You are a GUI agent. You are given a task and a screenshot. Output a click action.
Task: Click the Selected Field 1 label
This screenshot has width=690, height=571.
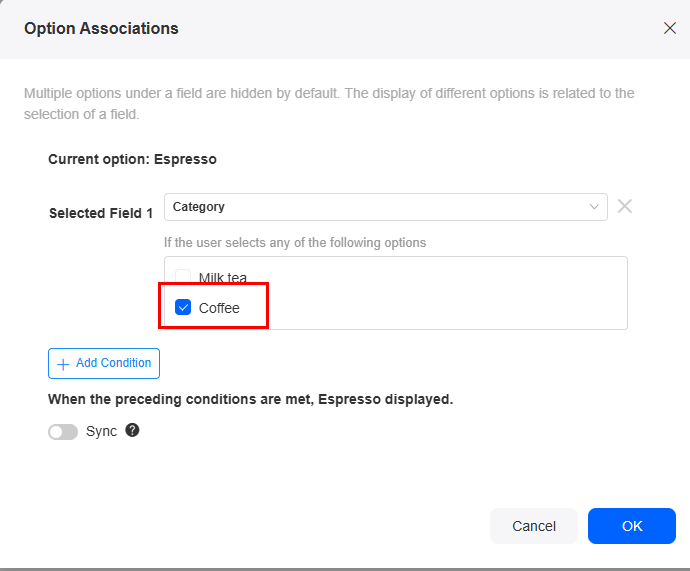[101, 213]
